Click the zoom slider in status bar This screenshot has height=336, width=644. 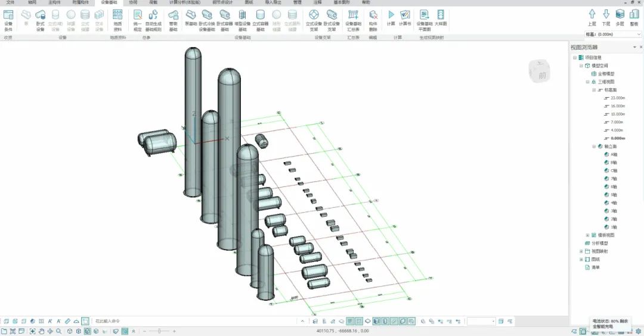pos(158,331)
